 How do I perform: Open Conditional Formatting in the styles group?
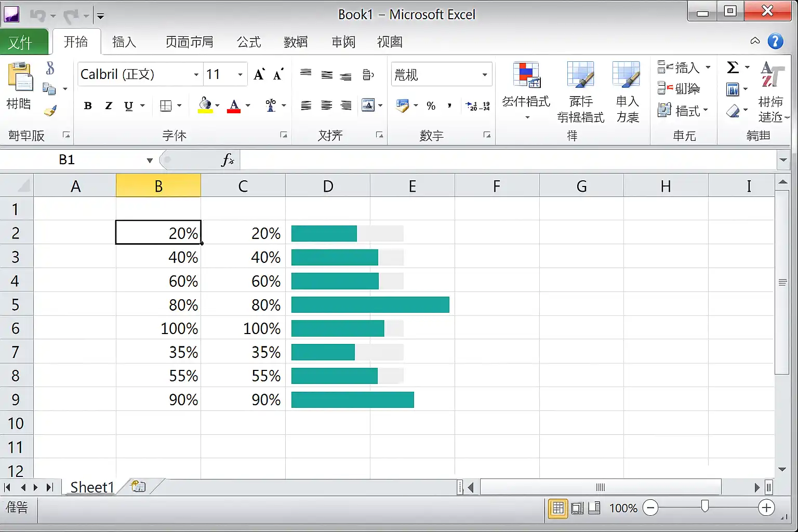(x=526, y=90)
